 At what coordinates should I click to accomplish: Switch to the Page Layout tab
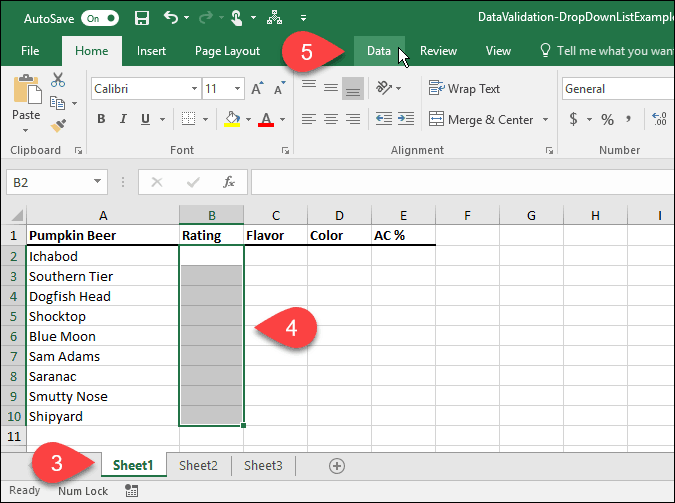tap(227, 51)
